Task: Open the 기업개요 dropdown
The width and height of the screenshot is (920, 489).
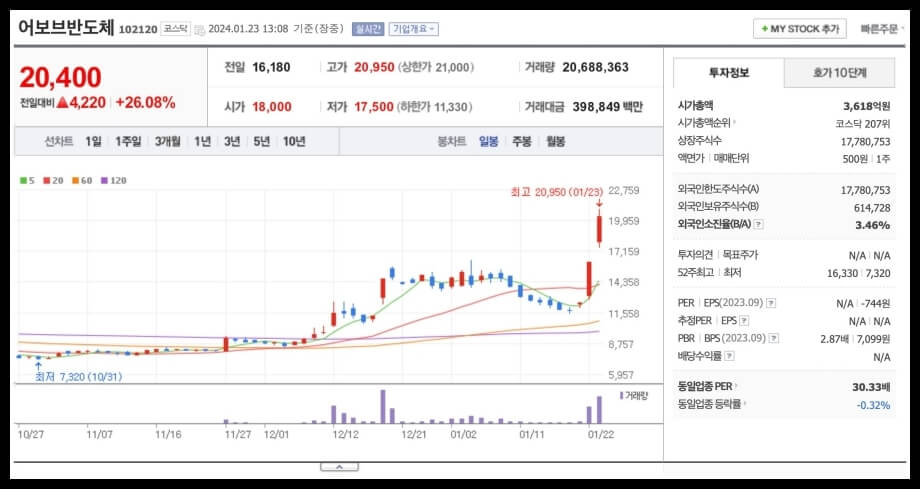Action: coord(414,29)
